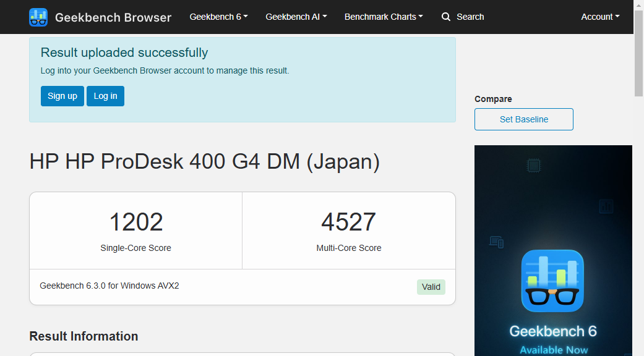
Task: Click the Result Information heading
Action: click(x=84, y=336)
